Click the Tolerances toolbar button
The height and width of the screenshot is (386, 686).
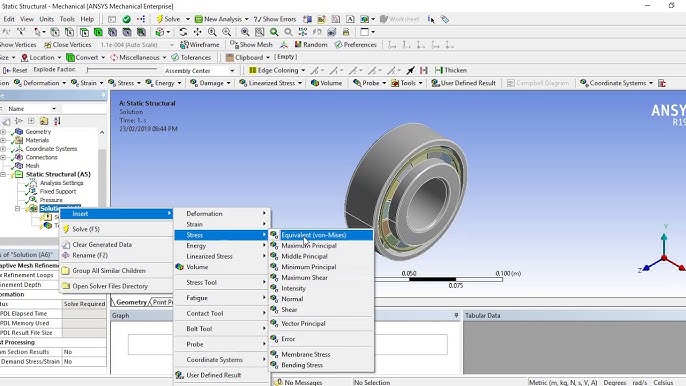tap(191, 57)
